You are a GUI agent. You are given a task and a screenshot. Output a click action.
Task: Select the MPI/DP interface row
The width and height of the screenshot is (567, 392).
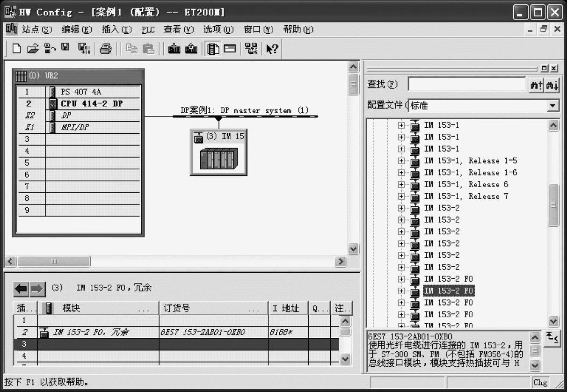click(x=78, y=127)
